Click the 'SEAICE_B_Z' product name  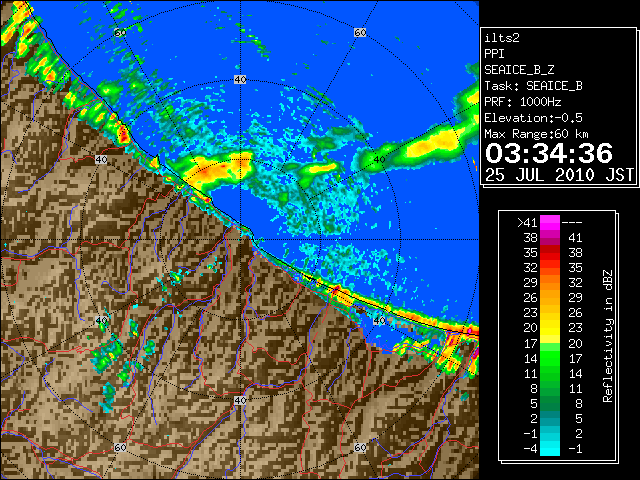[x=519, y=70]
